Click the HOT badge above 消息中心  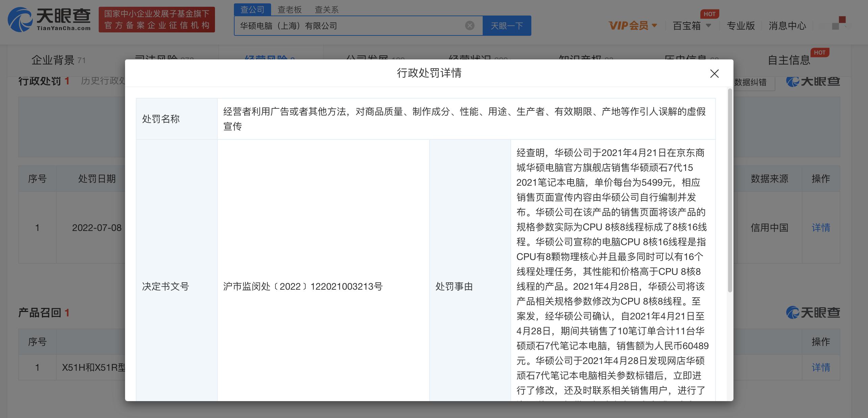710,14
